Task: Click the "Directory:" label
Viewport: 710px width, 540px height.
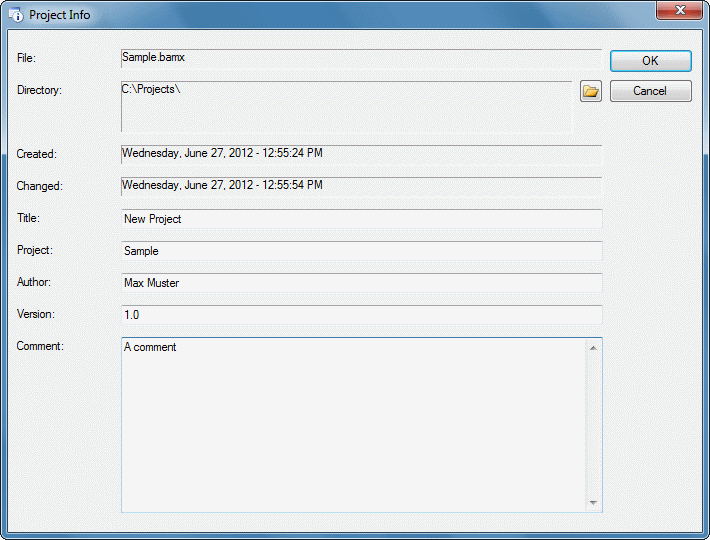Action: (39, 90)
